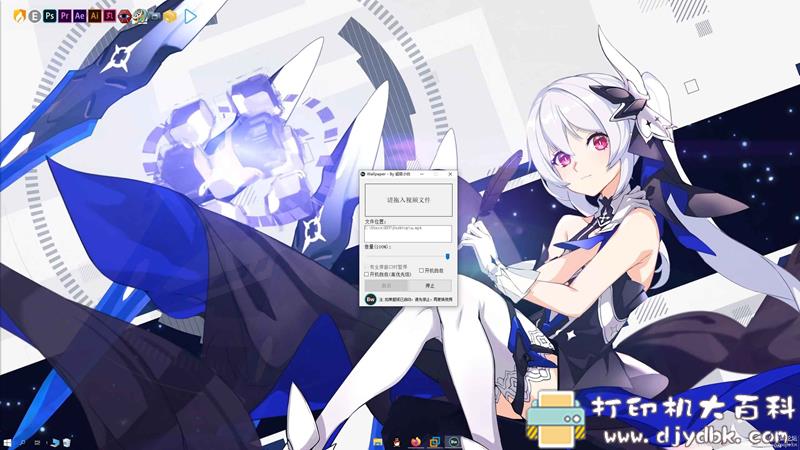This screenshot has height=450, width=800.
Task: Open the flame shield security app shortcut
Action: tap(19, 16)
